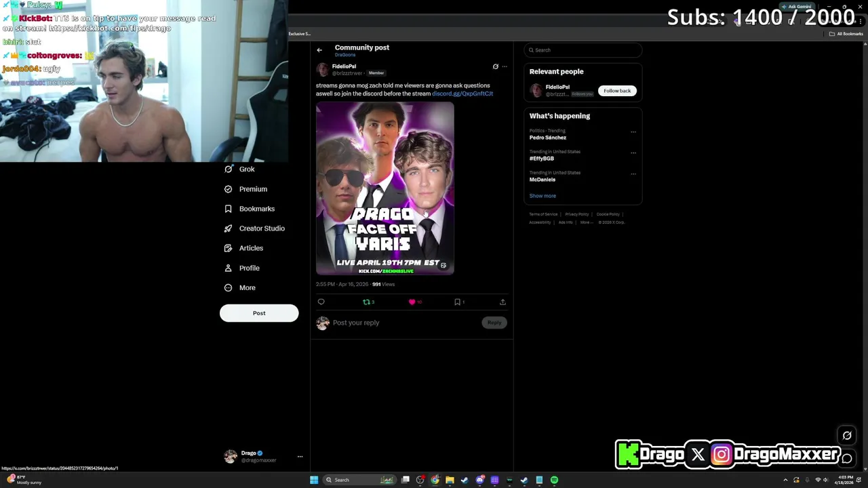Open Discord from the taskbar
Viewport: 868px width, 488px height.
click(x=479, y=480)
